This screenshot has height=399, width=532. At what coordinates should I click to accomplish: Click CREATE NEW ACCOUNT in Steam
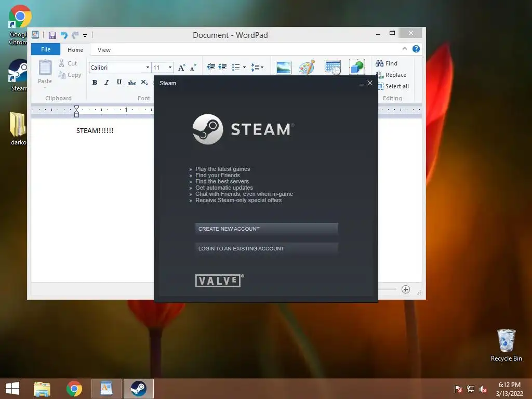(x=267, y=229)
